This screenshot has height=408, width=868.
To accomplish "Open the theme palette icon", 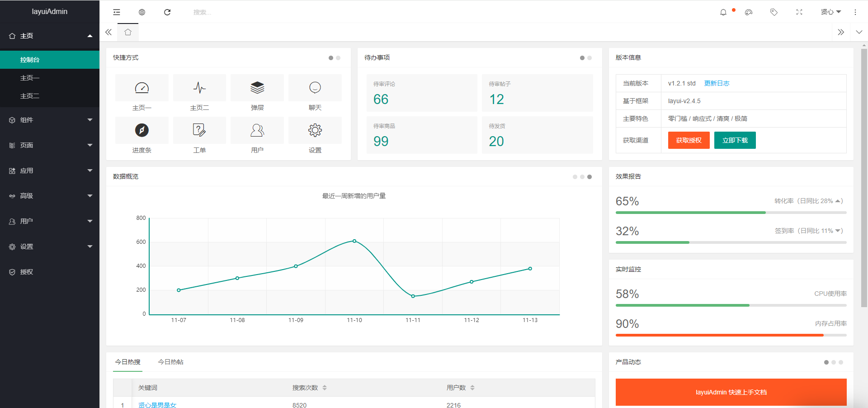I will pyautogui.click(x=749, y=12).
